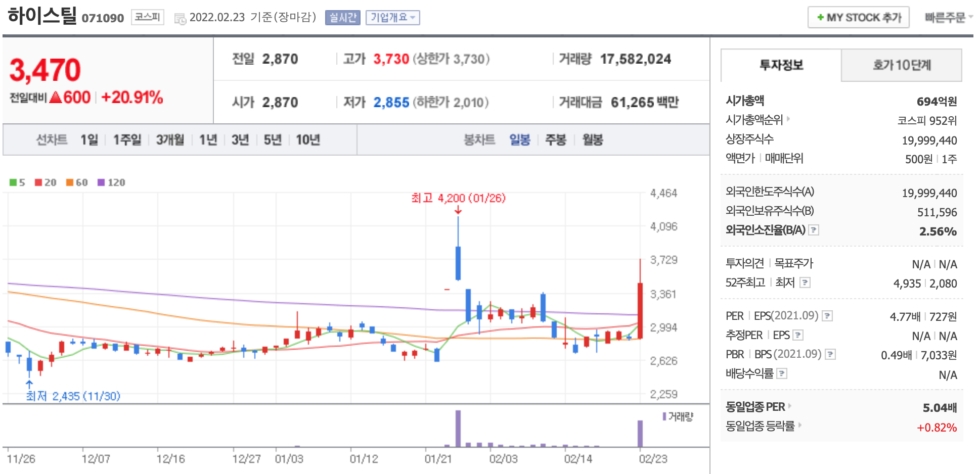Click the 하이스틸 stock name heading

pos(42,16)
